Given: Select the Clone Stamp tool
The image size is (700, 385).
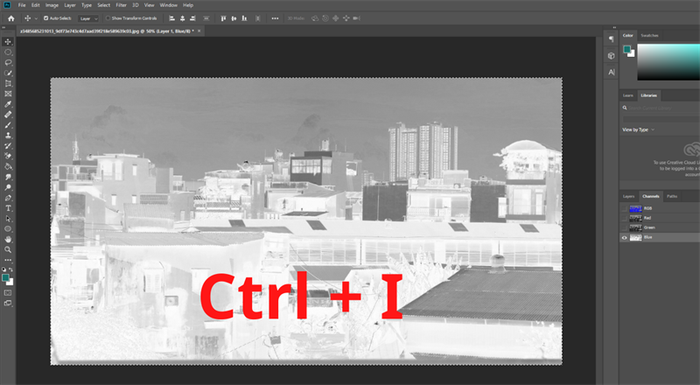Looking at the screenshot, I should click(8, 135).
